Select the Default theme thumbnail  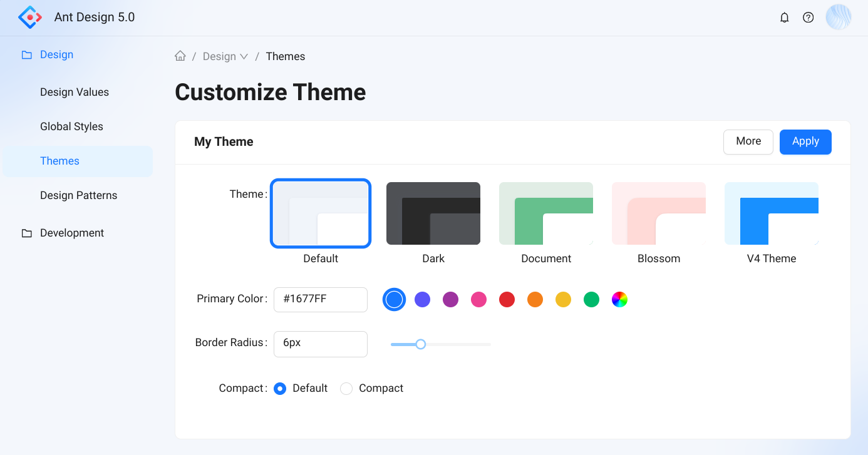pyautogui.click(x=321, y=213)
